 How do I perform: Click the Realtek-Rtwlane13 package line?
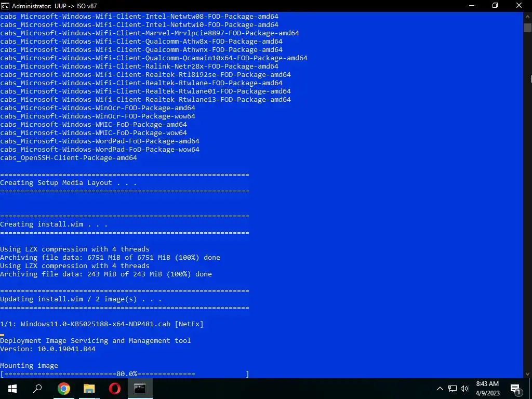tap(145, 100)
